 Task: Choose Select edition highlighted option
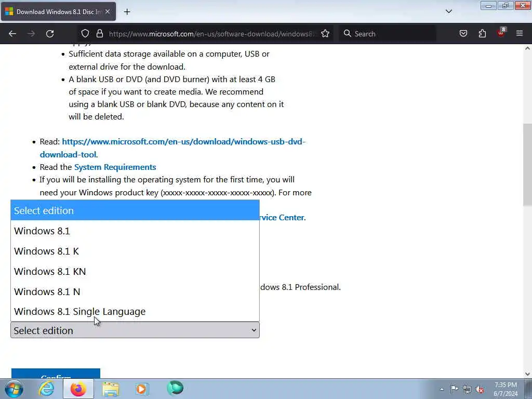[135, 210]
